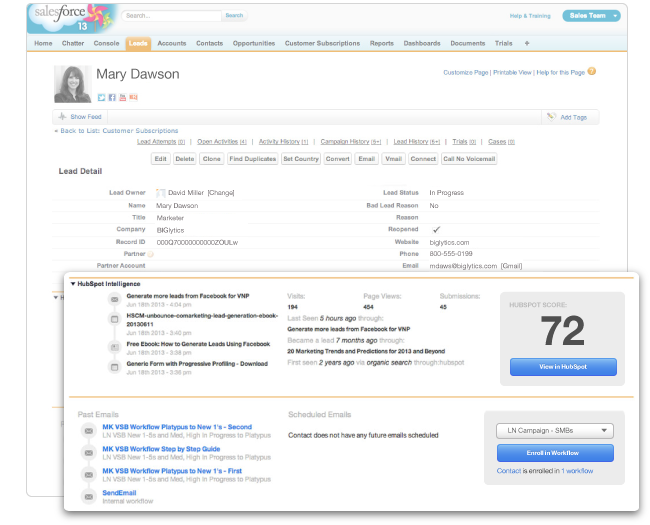
Task: Click the Add Tags pencil icon
Action: (551, 117)
